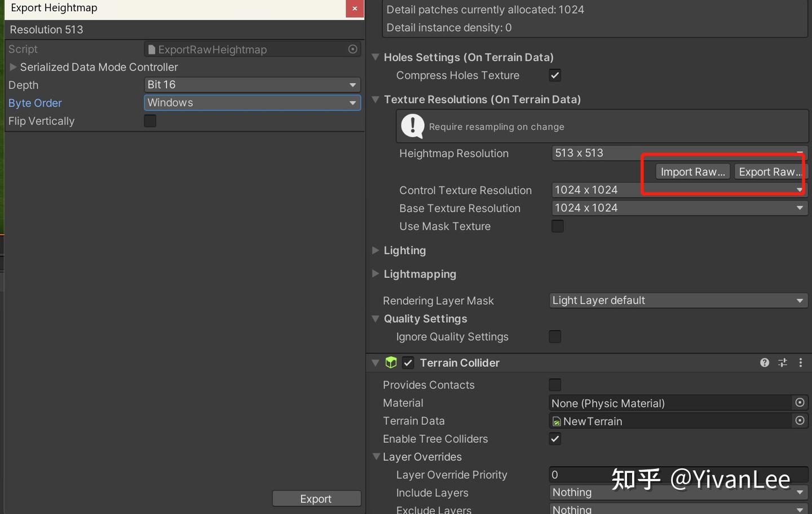Open the Terrain Collider presets icon
812x514 pixels.
coord(782,362)
